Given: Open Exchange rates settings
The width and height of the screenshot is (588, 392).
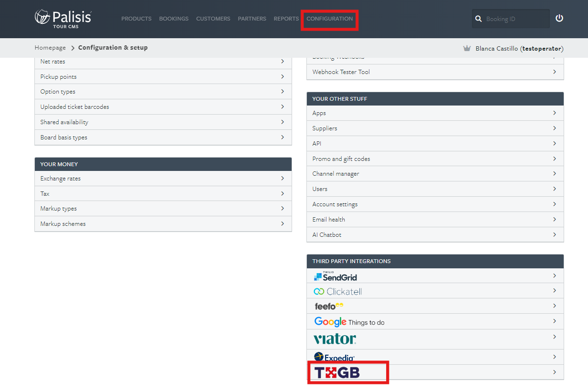Looking at the screenshot, I should pyautogui.click(x=163, y=179).
